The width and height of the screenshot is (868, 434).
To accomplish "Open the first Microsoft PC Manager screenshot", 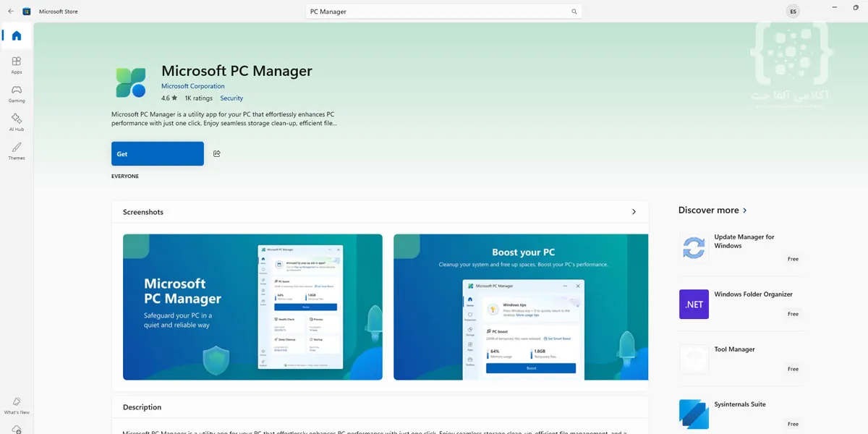I will tap(252, 307).
